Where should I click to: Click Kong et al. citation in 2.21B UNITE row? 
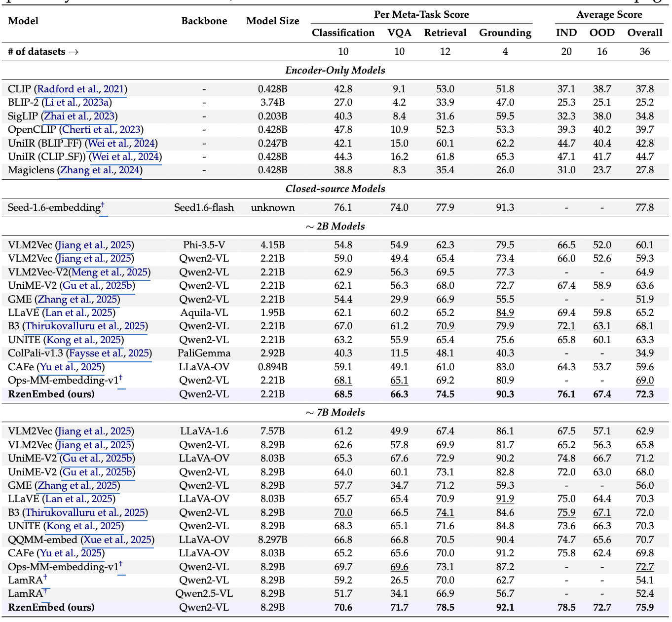point(83,340)
